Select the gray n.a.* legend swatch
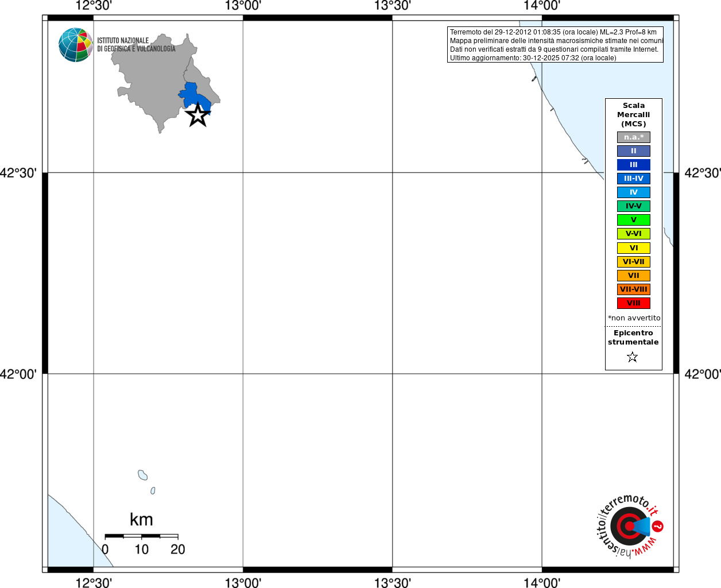This screenshot has height=588, width=721. tap(634, 137)
